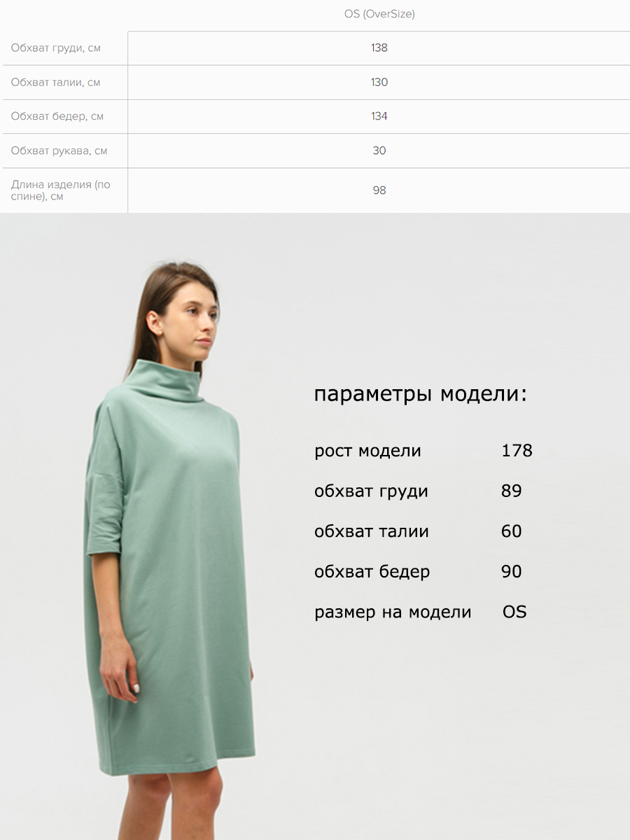Image resolution: width=630 pixels, height=840 pixels.
Task: Click the model обхват груди 89 line
Action: [x=418, y=491]
